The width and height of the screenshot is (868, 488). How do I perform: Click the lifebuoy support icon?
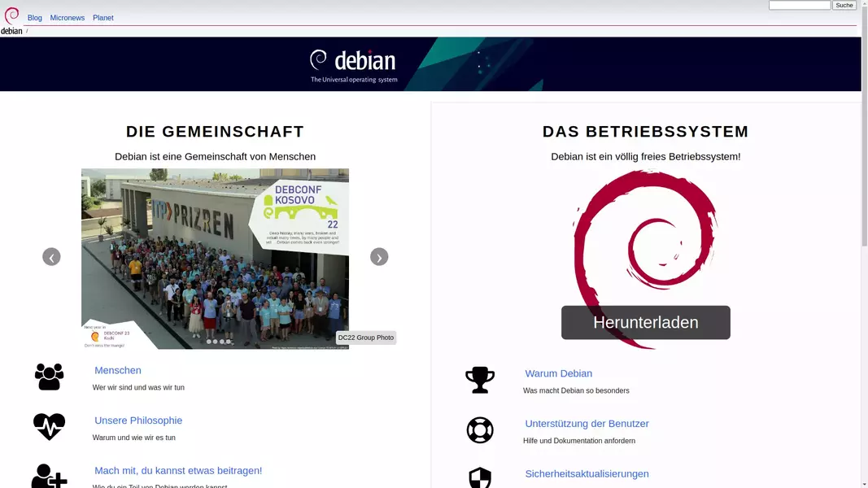480,430
